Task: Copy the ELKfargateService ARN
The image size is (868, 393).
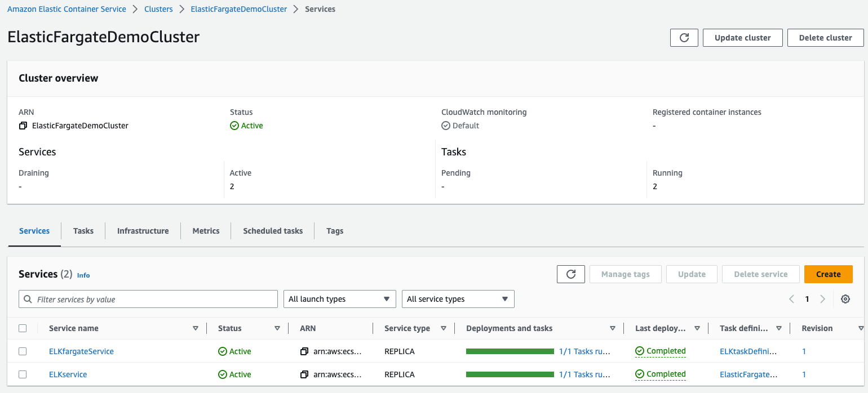Action: tap(304, 351)
